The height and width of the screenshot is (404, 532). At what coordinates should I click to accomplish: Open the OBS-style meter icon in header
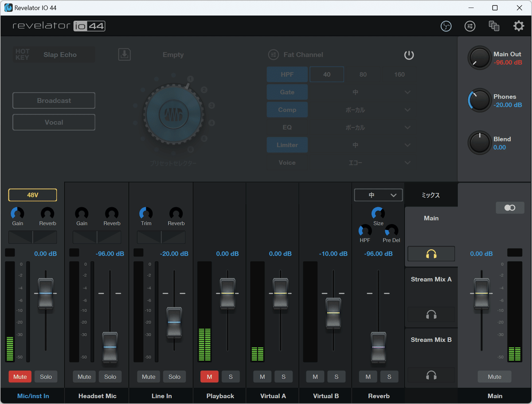pyautogui.click(x=446, y=26)
